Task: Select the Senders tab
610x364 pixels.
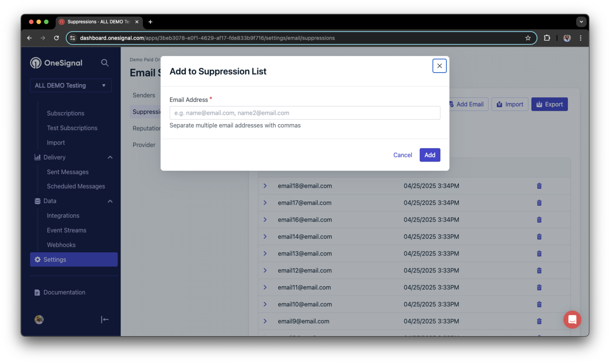Action: [144, 95]
